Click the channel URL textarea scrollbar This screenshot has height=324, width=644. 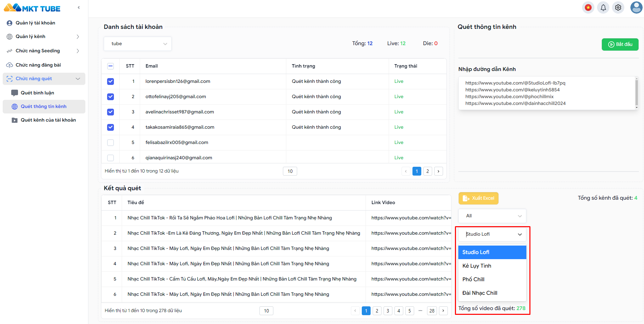click(x=637, y=93)
